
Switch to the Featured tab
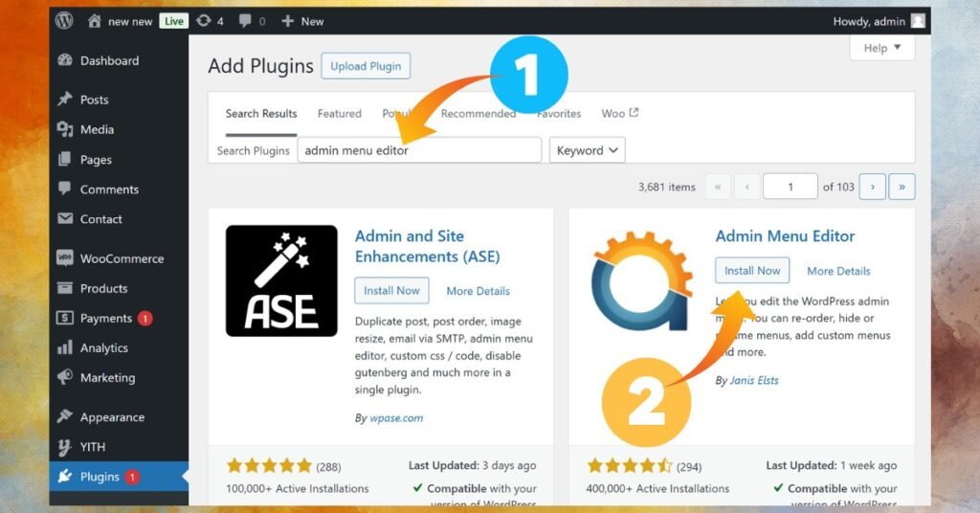pyautogui.click(x=340, y=114)
